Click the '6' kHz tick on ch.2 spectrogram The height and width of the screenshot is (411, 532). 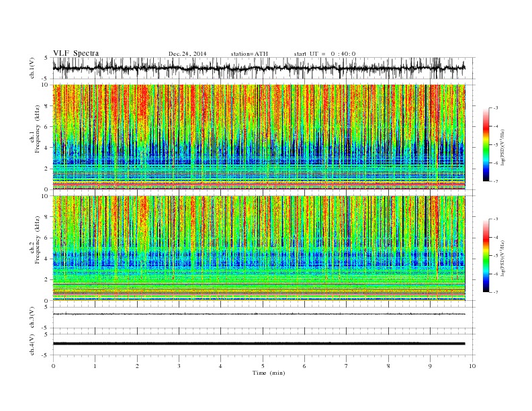(x=47, y=238)
